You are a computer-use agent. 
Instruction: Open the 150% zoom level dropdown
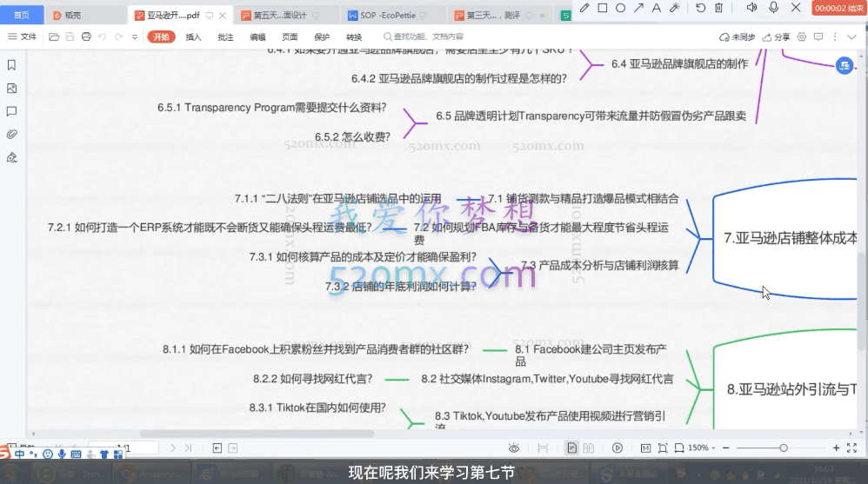coord(701,448)
